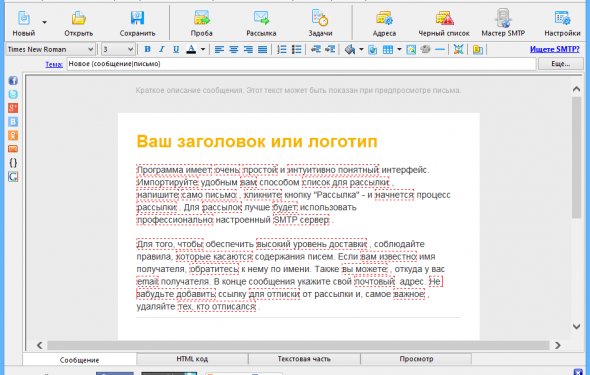Open the Черный список blacklist icon

[444, 18]
